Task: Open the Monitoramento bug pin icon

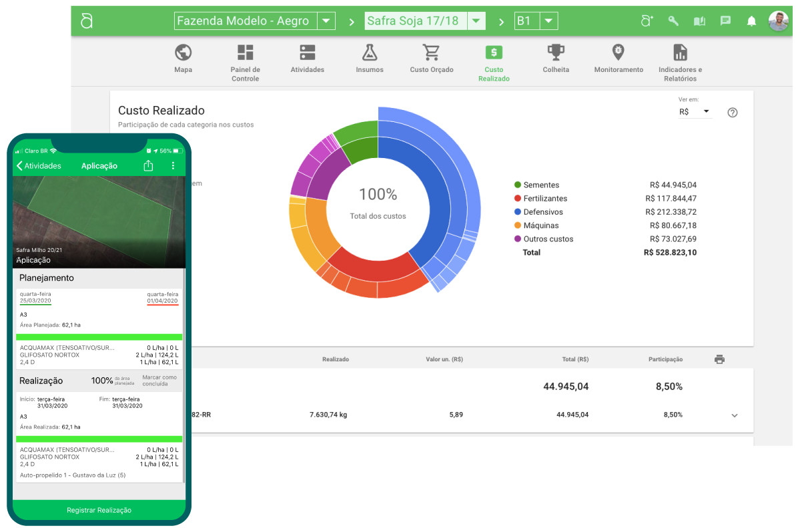Action: coord(619,53)
